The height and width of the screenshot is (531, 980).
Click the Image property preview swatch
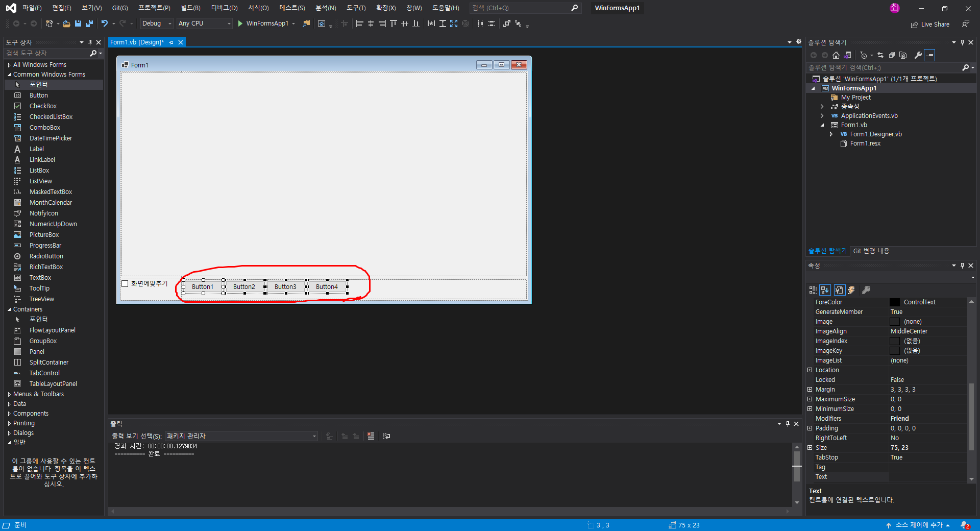click(895, 322)
